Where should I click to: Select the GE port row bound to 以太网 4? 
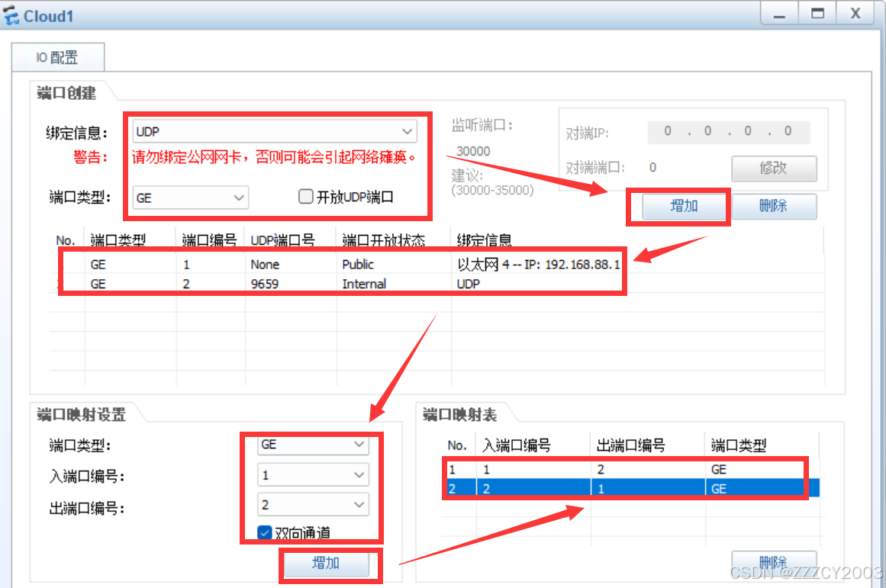click(343, 265)
